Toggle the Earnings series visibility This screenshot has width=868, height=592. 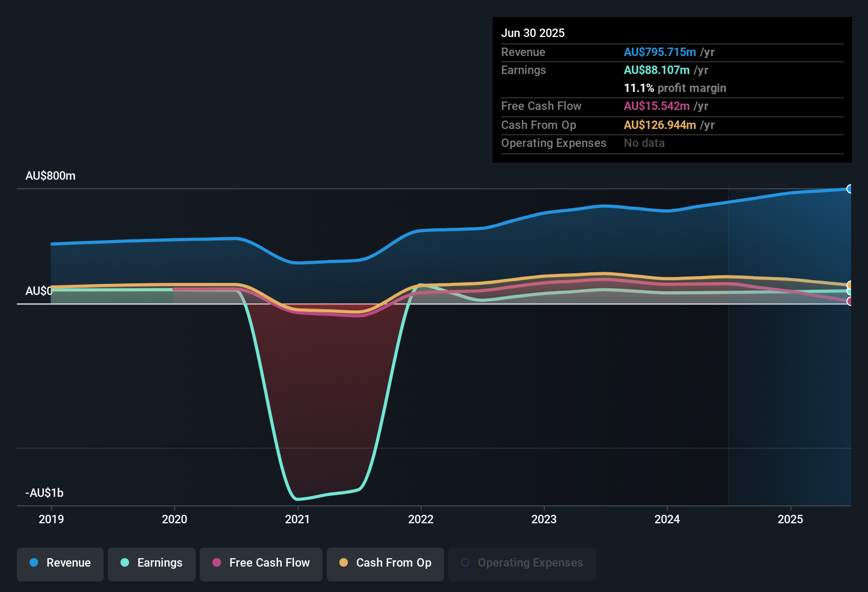pyautogui.click(x=152, y=563)
